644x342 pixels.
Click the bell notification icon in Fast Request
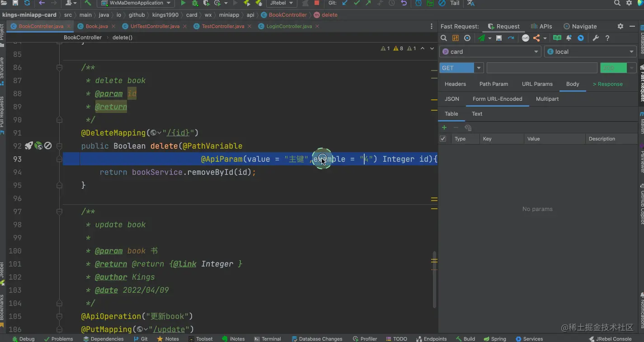(569, 38)
